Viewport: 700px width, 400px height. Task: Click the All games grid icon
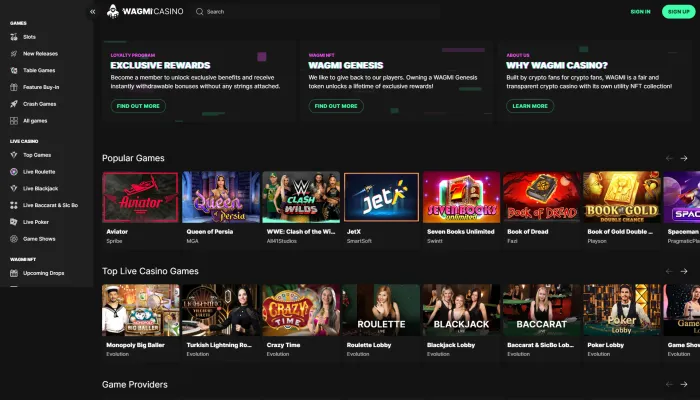(14, 121)
